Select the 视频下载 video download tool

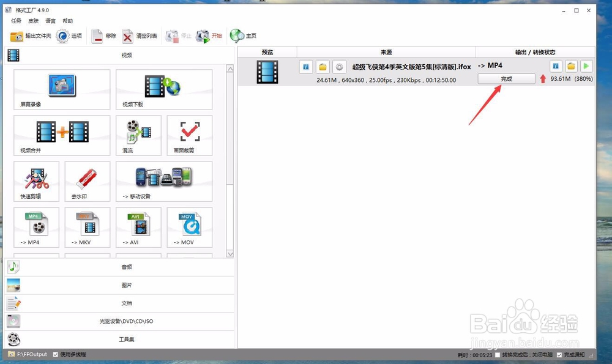coord(164,89)
